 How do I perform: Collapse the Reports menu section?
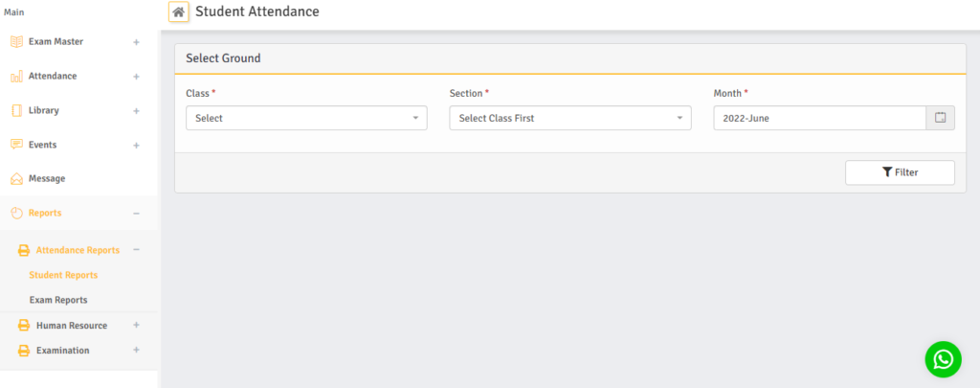point(136,213)
